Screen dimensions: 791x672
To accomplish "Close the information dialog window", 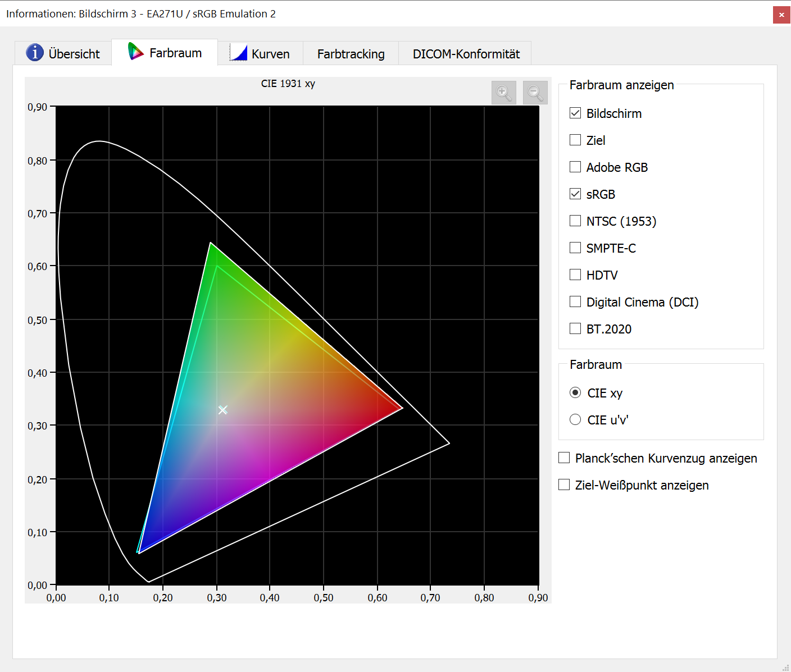I will [x=781, y=15].
